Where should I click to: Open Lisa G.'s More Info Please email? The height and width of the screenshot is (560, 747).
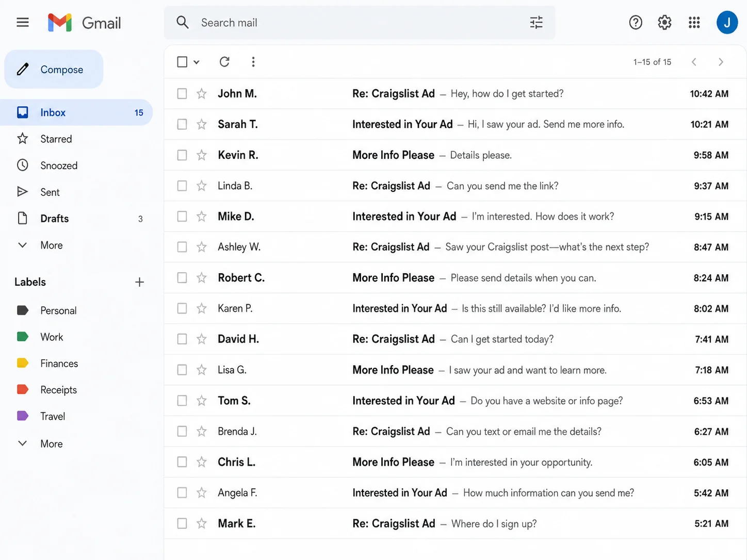point(455,370)
